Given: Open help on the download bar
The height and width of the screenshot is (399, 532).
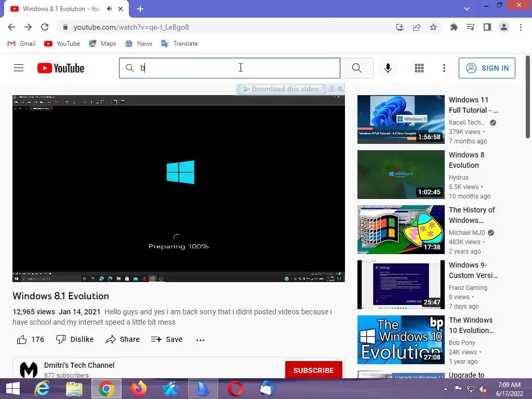Looking at the screenshot, I should (x=331, y=88).
